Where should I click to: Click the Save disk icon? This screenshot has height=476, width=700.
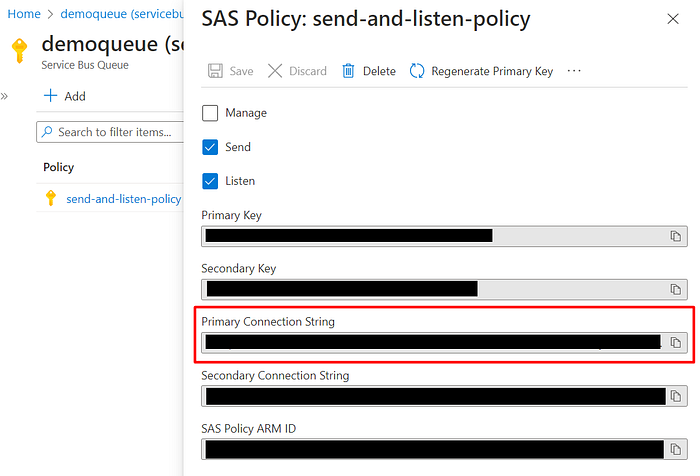point(215,71)
